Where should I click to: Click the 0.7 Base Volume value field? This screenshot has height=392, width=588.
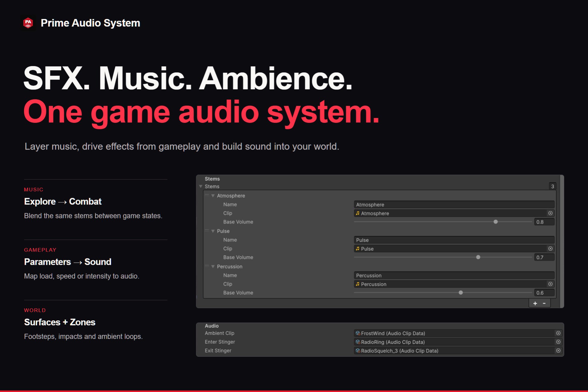[544, 258]
